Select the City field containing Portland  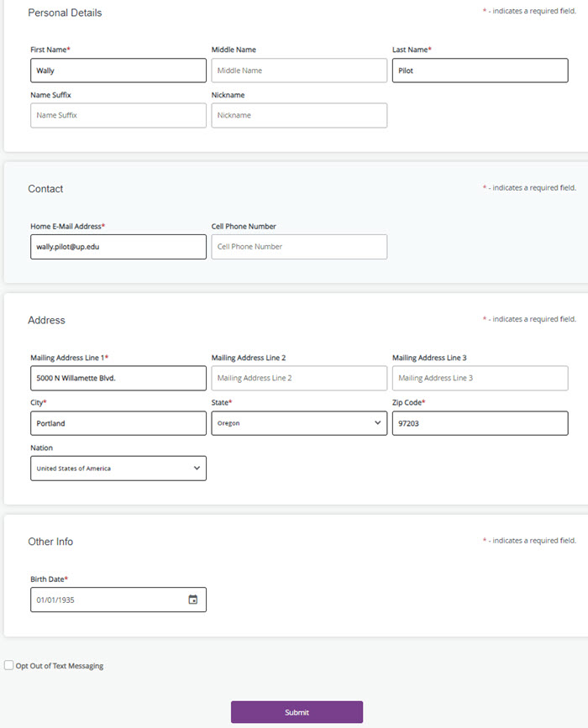(118, 423)
